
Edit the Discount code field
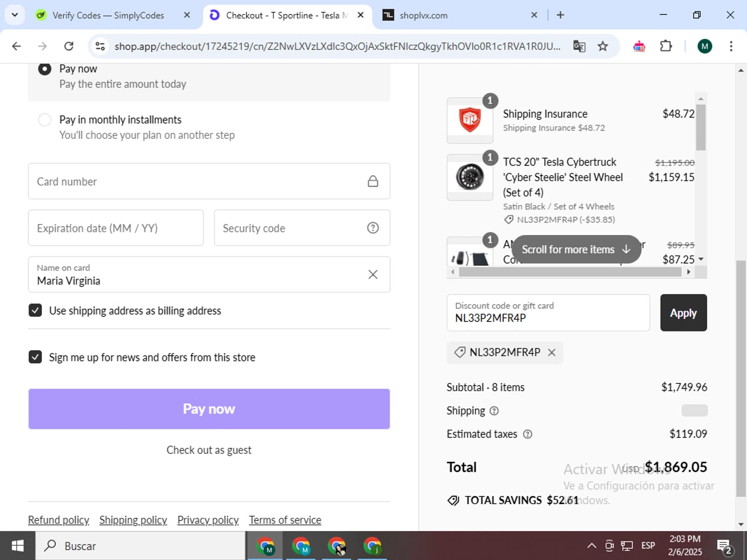(548, 313)
